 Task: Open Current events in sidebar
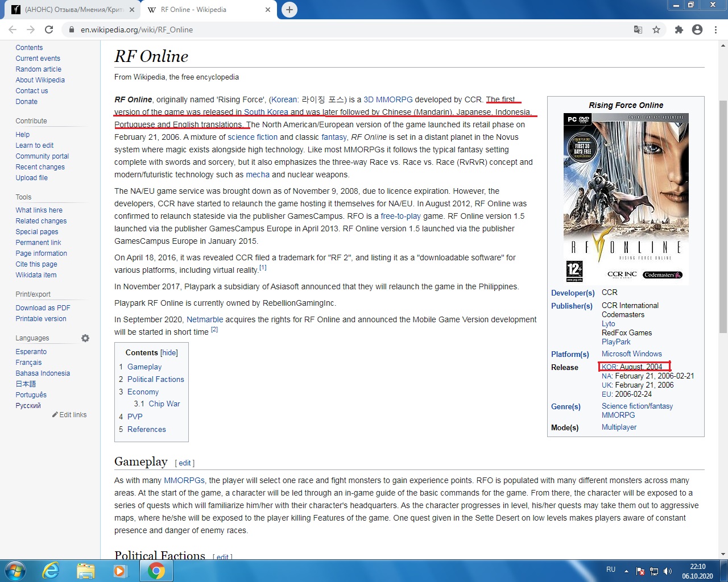pyautogui.click(x=38, y=59)
